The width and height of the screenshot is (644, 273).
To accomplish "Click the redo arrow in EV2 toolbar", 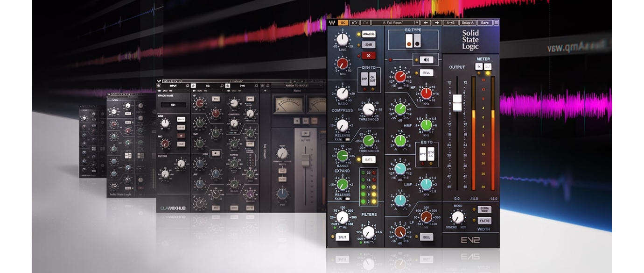I will click(x=365, y=22).
